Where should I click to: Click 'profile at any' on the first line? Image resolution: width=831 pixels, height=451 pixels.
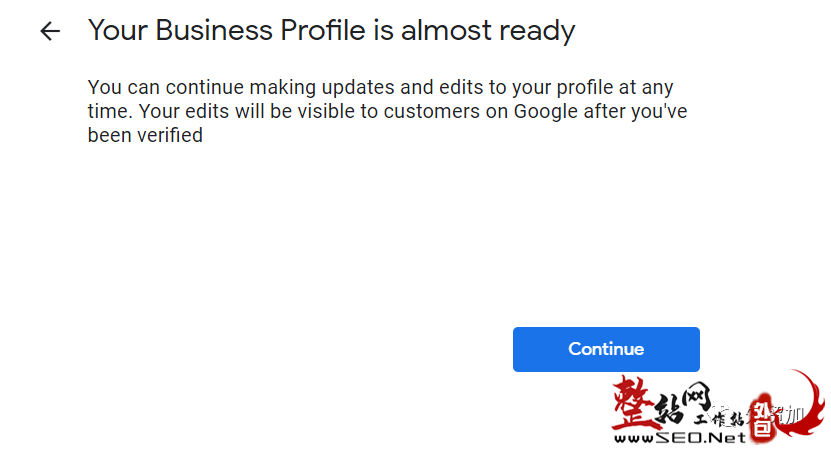pyautogui.click(x=615, y=87)
